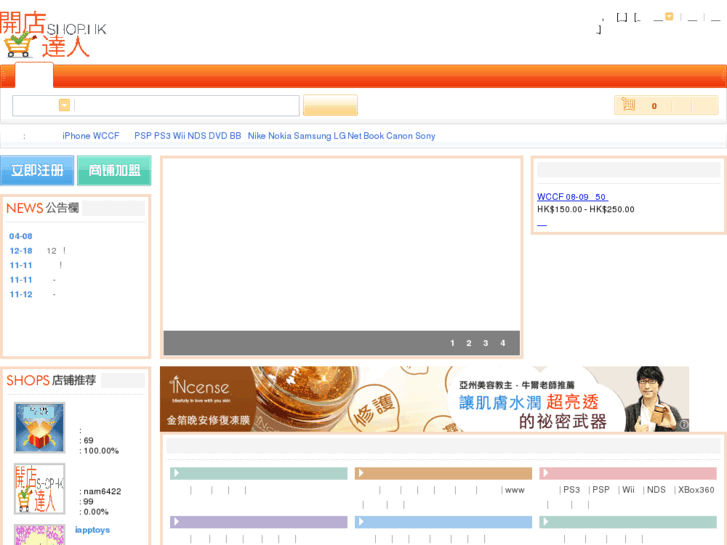
Task: Click the HK$150.00 - HK$250.00 price text
Action: click(x=586, y=209)
